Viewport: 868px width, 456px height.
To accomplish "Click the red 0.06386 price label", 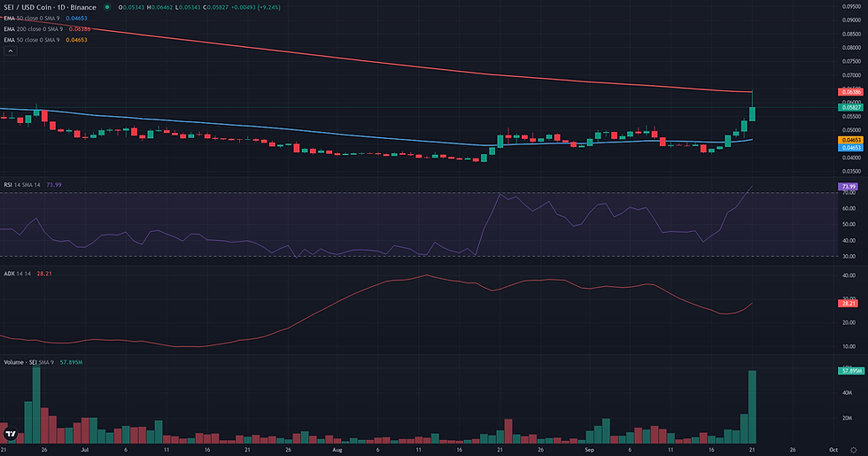I will point(849,92).
